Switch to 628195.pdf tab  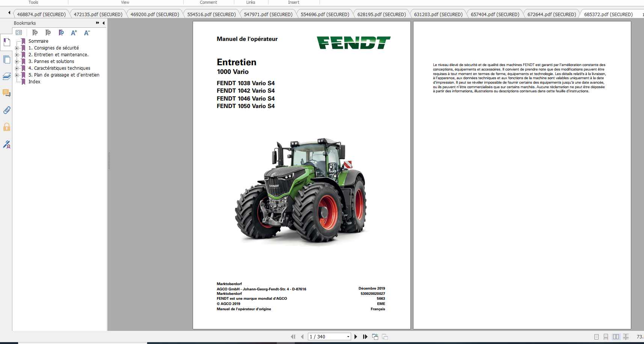click(x=382, y=14)
